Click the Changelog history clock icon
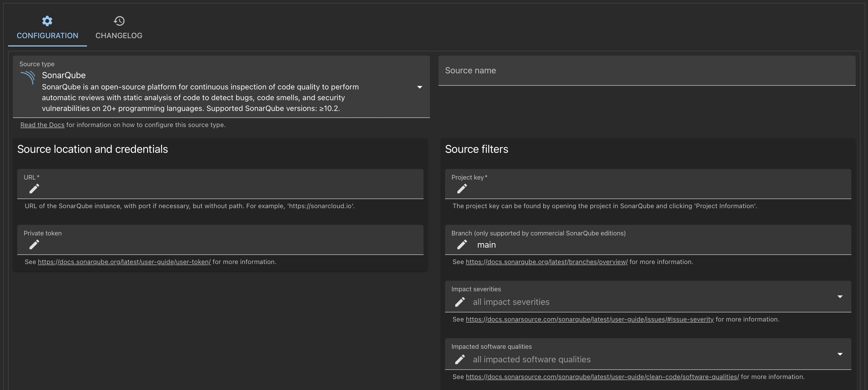868x390 pixels. click(119, 21)
